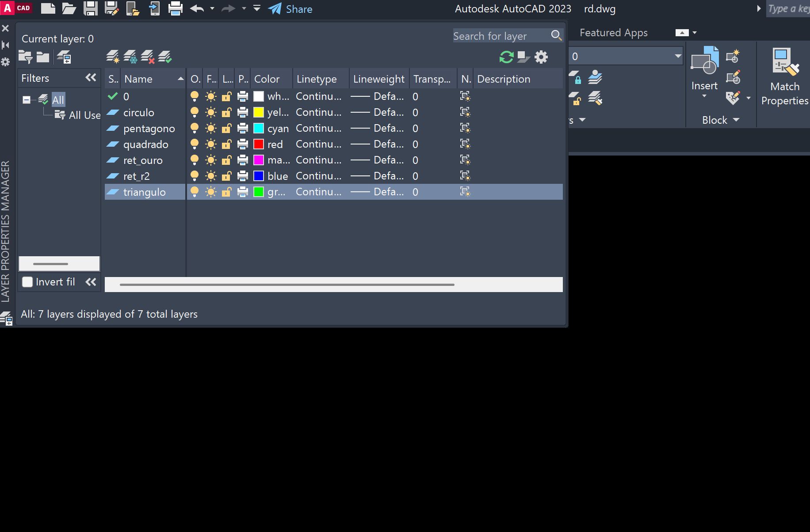This screenshot has height=532, width=810.
Task: Toggle auto-hide for the Layer Properties Manager
Action: coord(5,45)
